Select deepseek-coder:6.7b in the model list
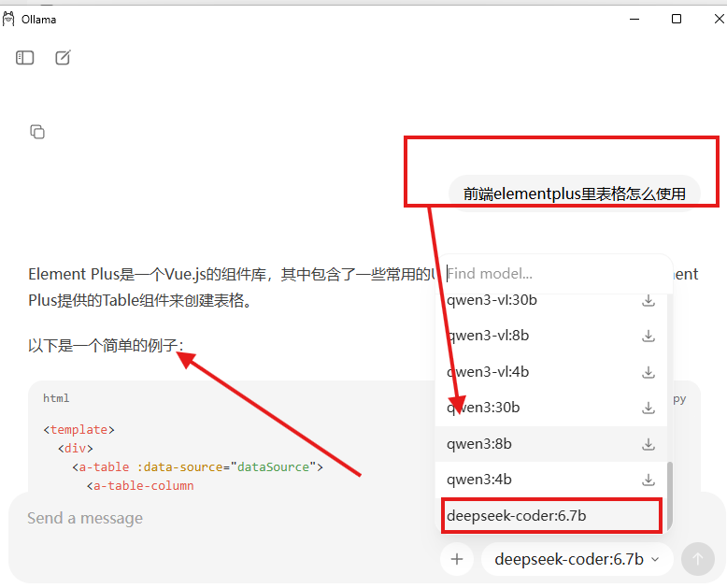 click(551, 516)
